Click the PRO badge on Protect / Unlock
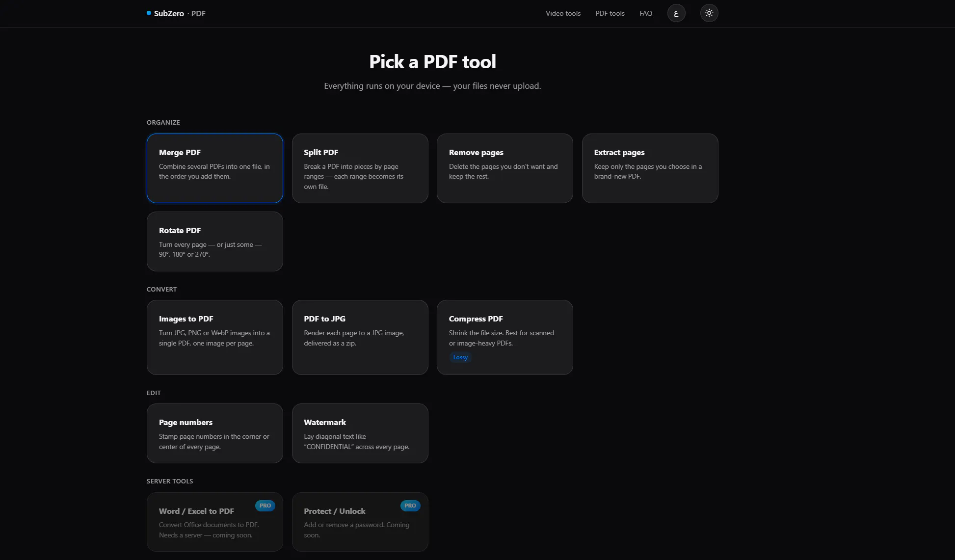Image resolution: width=955 pixels, height=560 pixels. 410,506
